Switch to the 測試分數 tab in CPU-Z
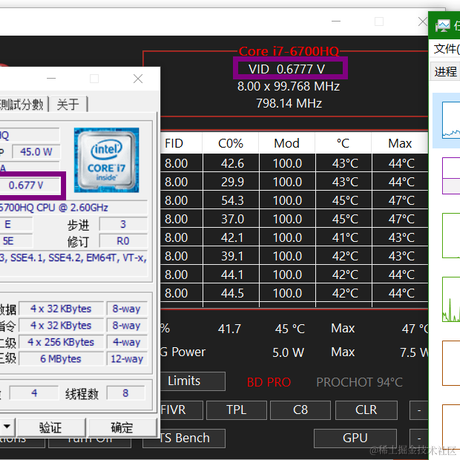Image resolution: width=460 pixels, height=460 pixels. coord(22,104)
